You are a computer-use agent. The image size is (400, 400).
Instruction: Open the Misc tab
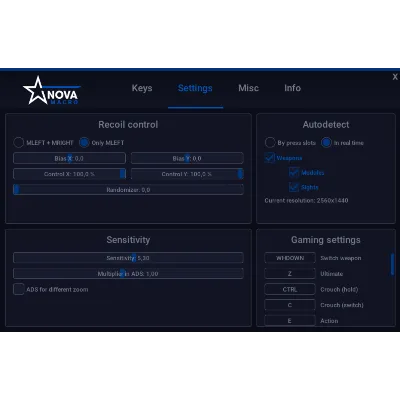(x=248, y=88)
